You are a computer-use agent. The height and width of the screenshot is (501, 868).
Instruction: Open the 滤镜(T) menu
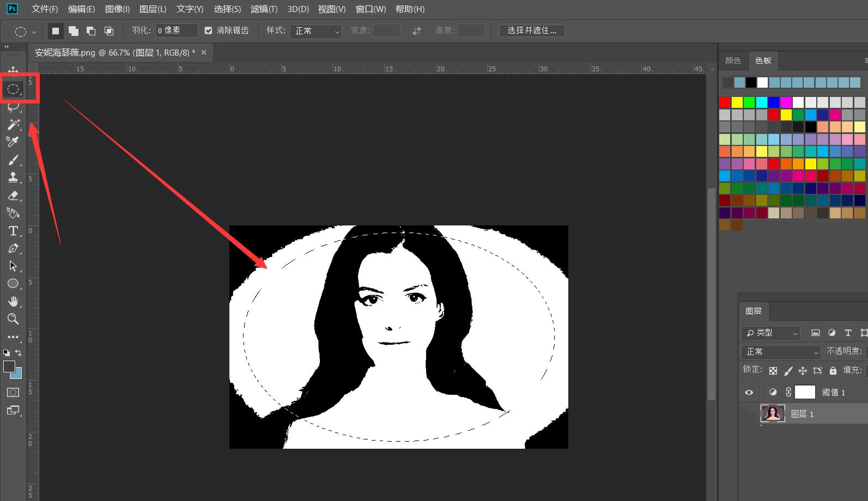coord(264,9)
